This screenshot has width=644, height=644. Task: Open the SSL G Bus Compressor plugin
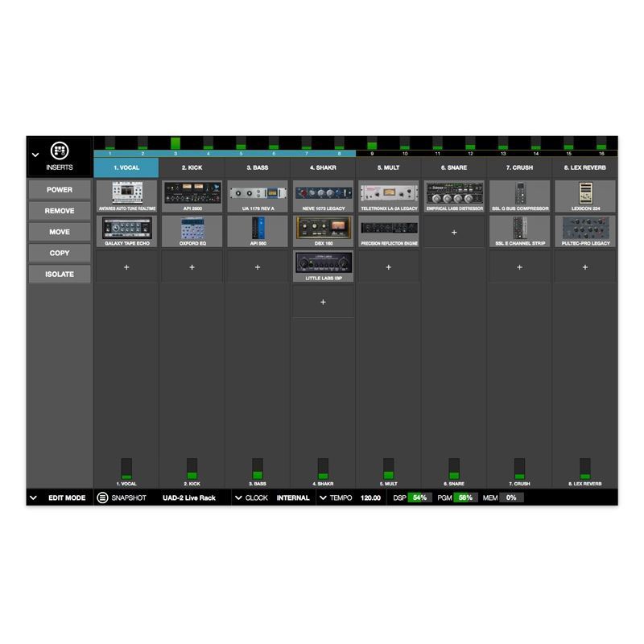[519, 196]
